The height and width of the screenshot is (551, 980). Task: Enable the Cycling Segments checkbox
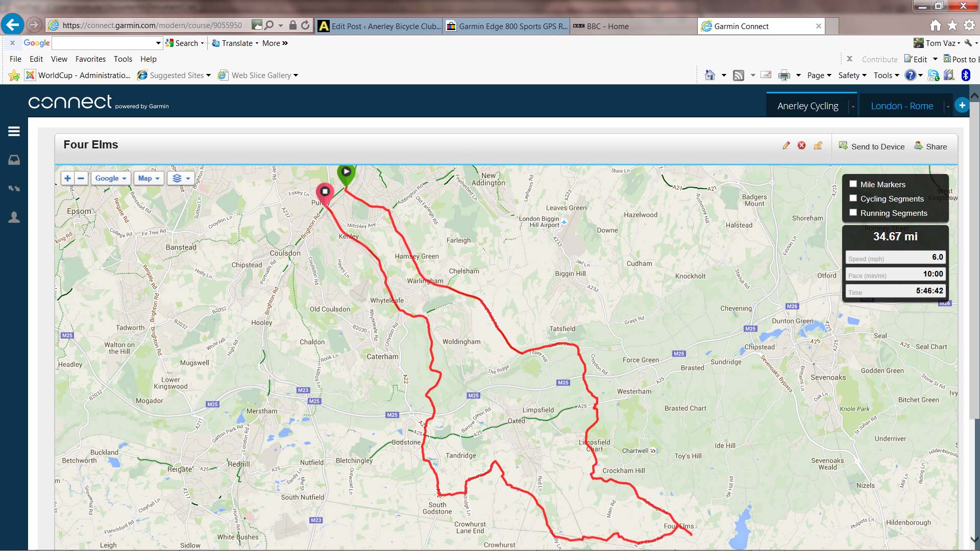click(853, 198)
